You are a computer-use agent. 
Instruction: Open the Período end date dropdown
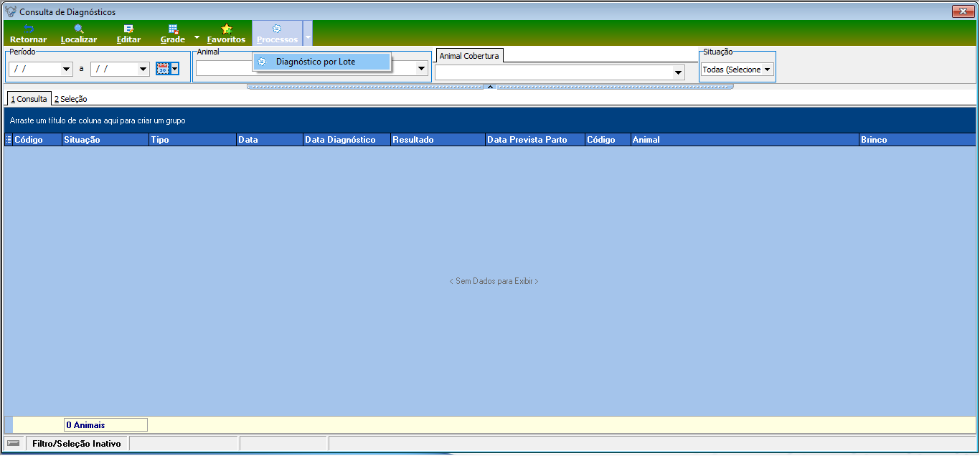pyautogui.click(x=143, y=70)
